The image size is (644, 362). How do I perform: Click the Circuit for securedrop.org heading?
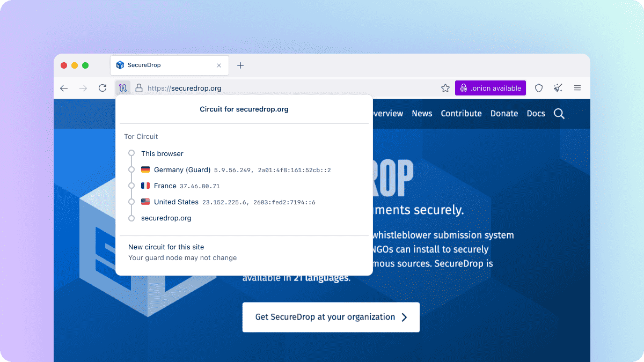click(244, 109)
